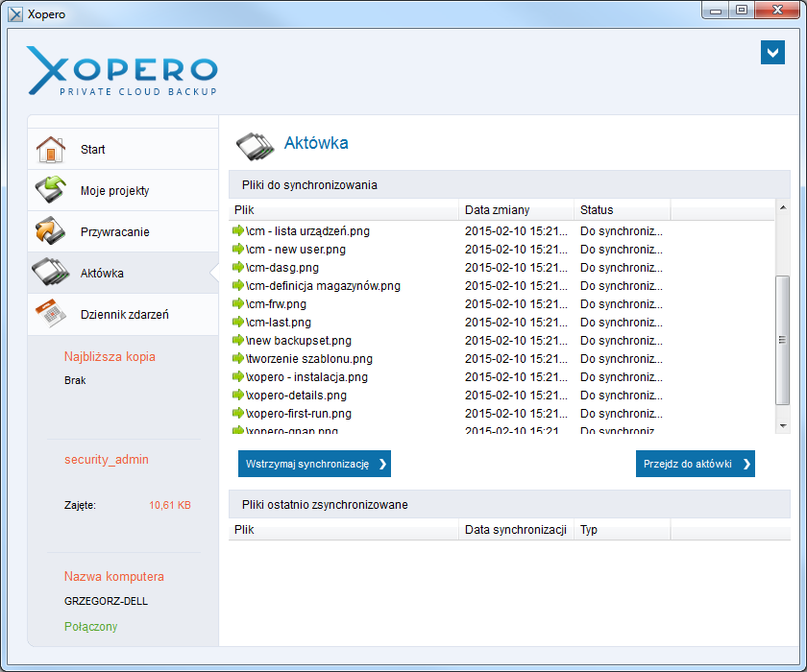The width and height of the screenshot is (807, 672).
Task: Click the Typ column header
Action: coord(623,530)
